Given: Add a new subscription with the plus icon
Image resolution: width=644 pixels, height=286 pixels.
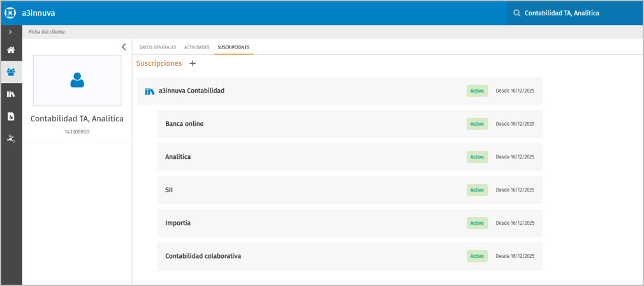Looking at the screenshot, I should [193, 64].
